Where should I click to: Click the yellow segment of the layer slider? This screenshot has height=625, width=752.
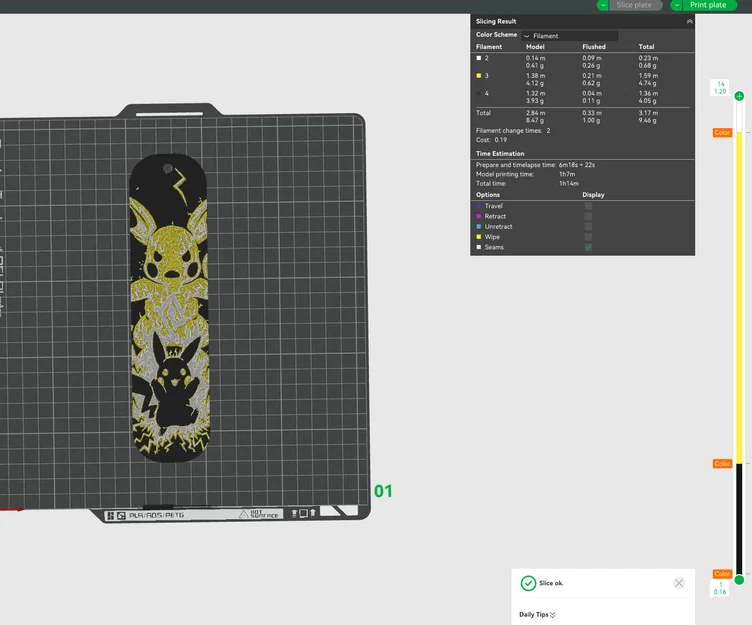click(x=739, y=297)
